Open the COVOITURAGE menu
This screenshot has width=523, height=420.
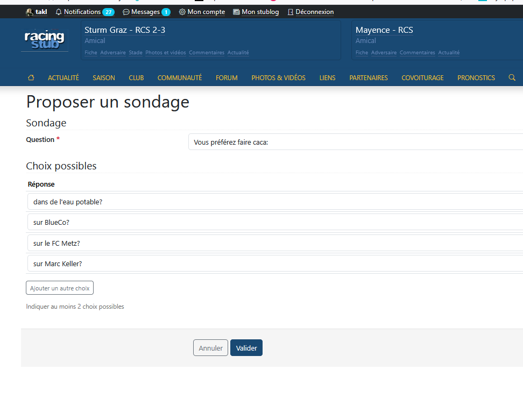tap(422, 77)
